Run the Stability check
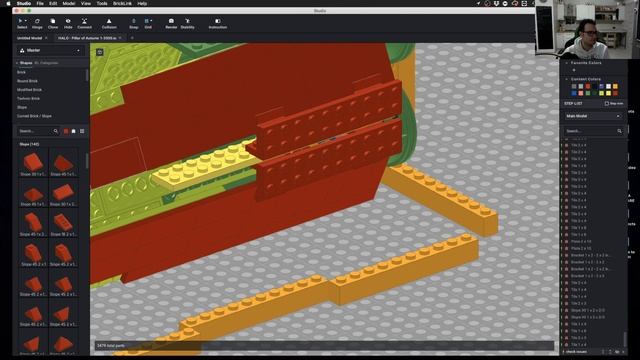This screenshot has width=640, height=360. 187,23
